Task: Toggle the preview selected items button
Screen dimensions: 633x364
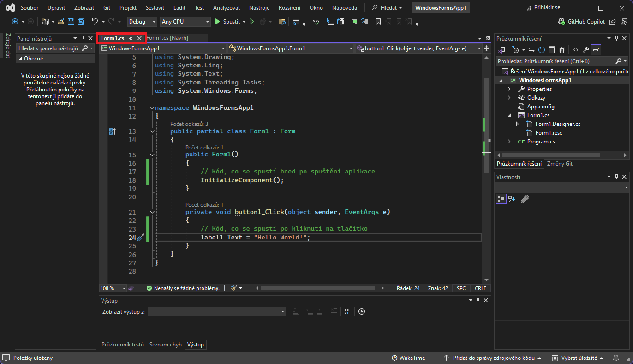Action: click(596, 50)
